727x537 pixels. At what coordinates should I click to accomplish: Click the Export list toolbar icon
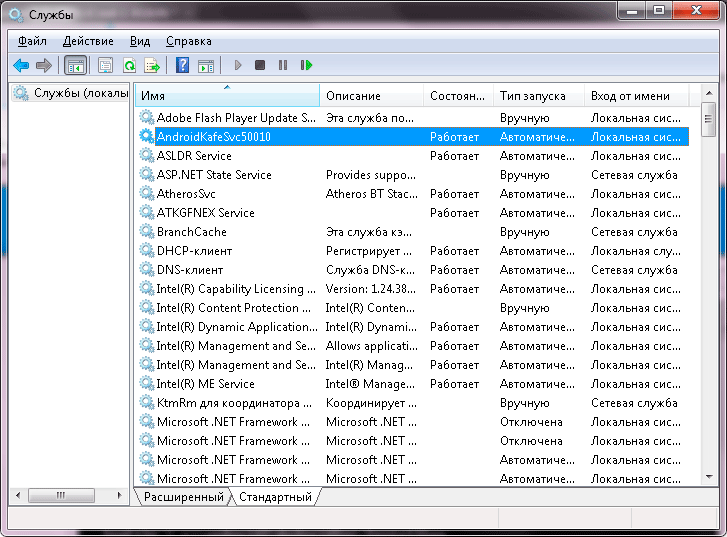[x=152, y=66]
